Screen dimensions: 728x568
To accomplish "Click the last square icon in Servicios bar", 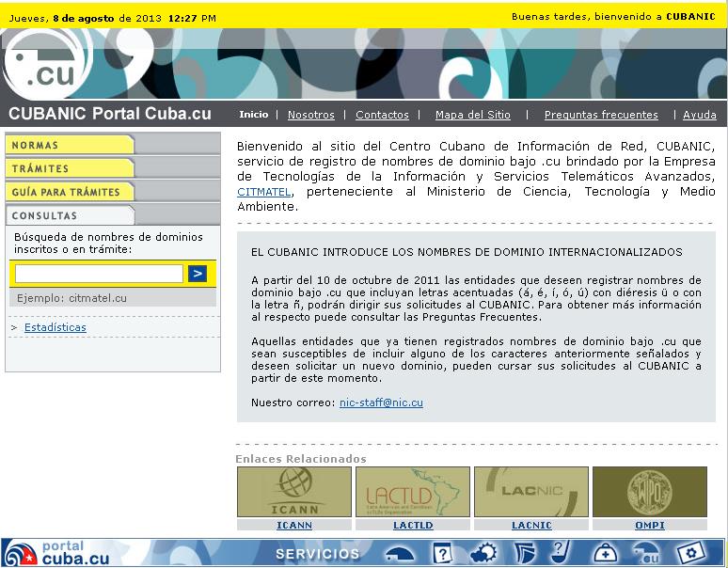I will (x=691, y=553).
